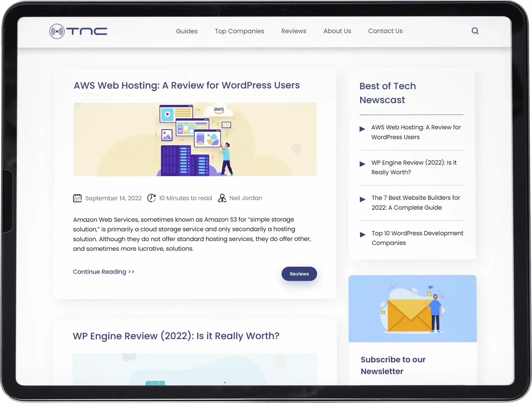Viewport: 532px width, 404px height.
Task: Open sidebar link The 7 Best Website Builders
Action: point(416,203)
